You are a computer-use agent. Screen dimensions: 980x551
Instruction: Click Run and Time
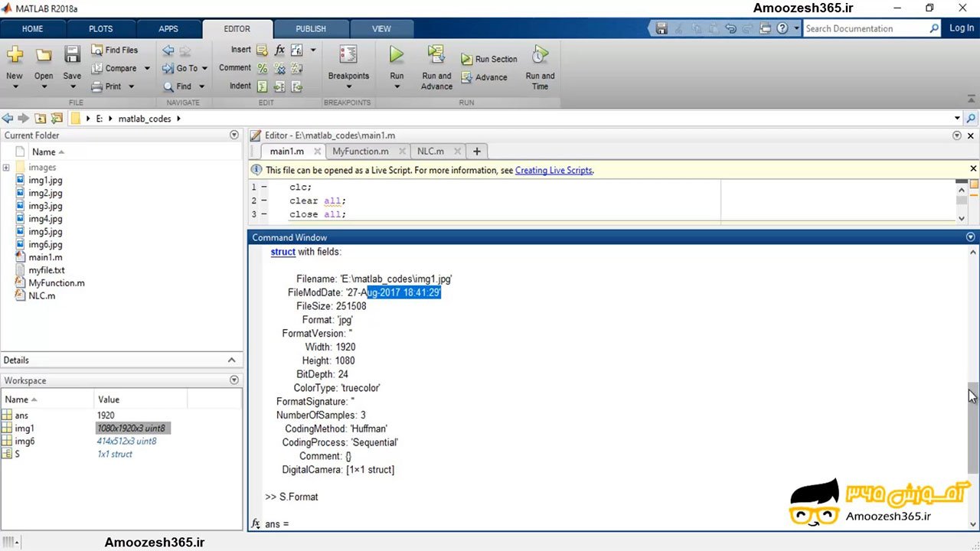(540, 67)
